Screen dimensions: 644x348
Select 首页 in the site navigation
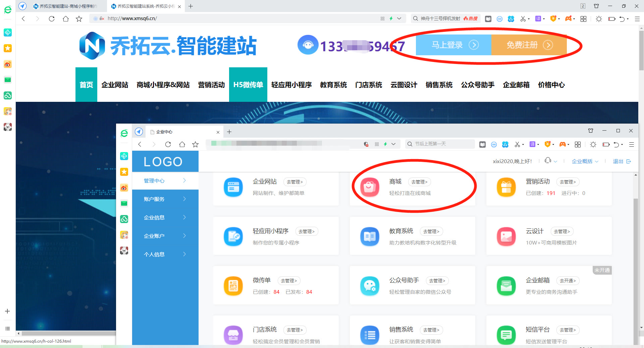(x=86, y=85)
